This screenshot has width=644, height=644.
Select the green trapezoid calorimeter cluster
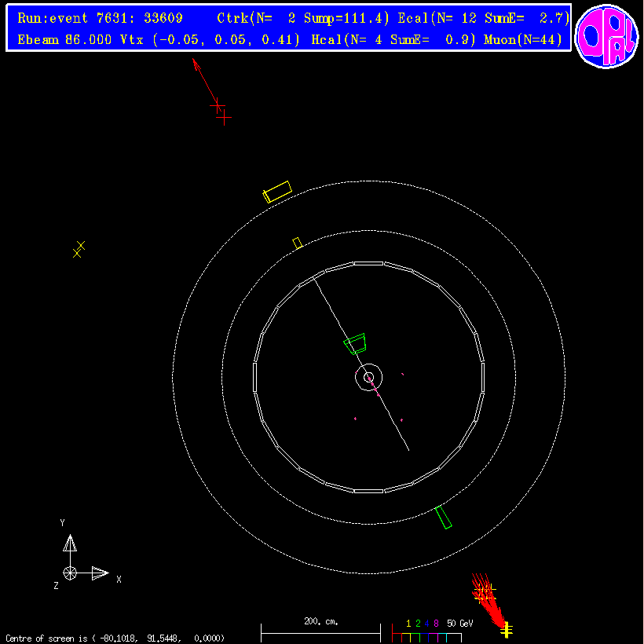356,343
